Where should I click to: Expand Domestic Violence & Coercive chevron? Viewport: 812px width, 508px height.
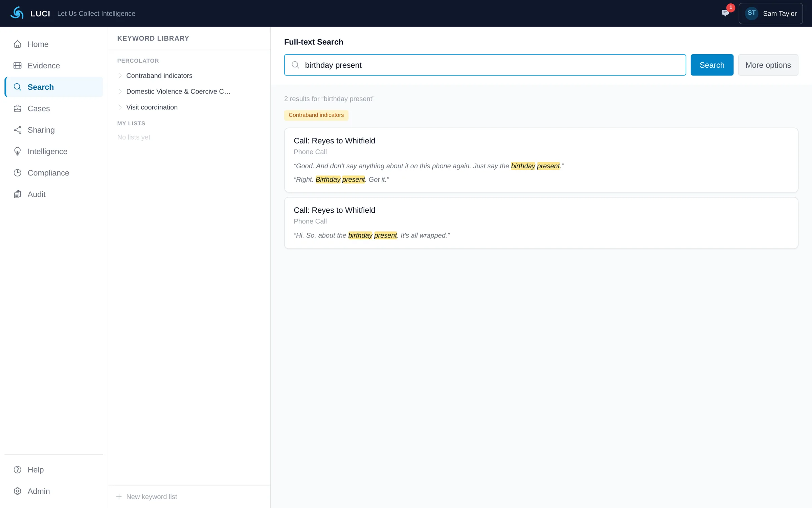pyautogui.click(x=120, y=91)
